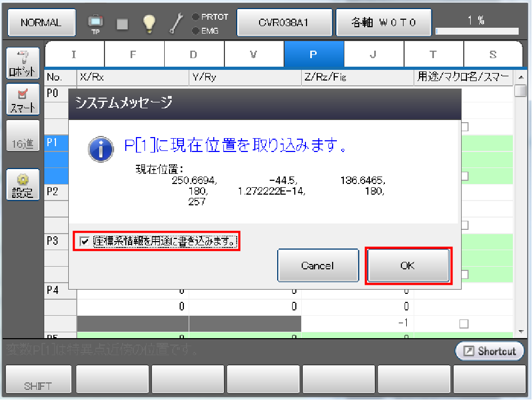Check the checkbox in the P4 row
This screenshot has width=532, height=400.
click(x=464, y=324)
